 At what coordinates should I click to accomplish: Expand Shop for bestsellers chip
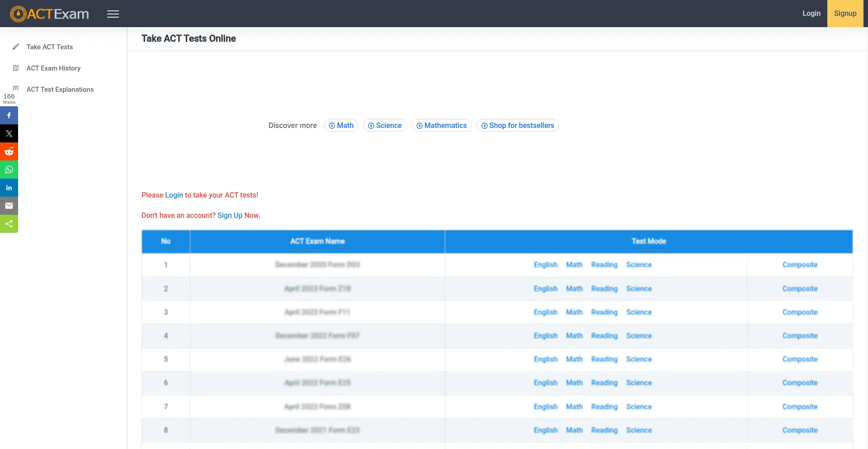coord(518,125)
